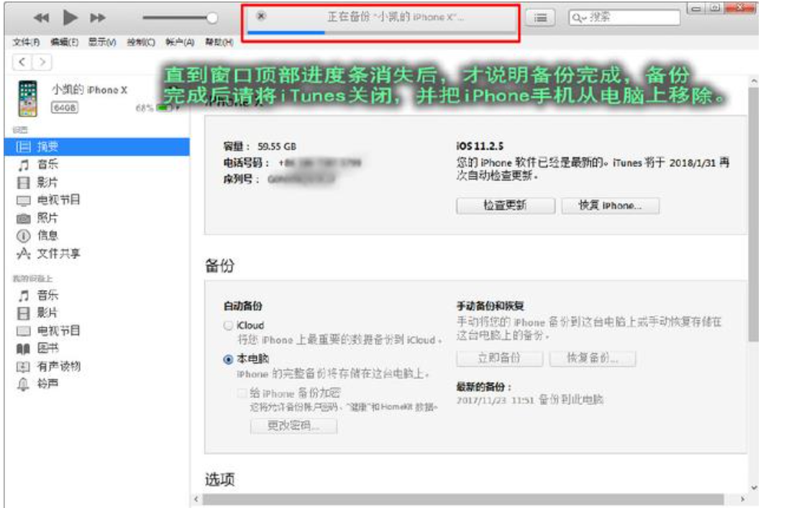Click the iPhone X device thumbnail
This screenshot has height=508, width=812.
[x=28, y=99]
